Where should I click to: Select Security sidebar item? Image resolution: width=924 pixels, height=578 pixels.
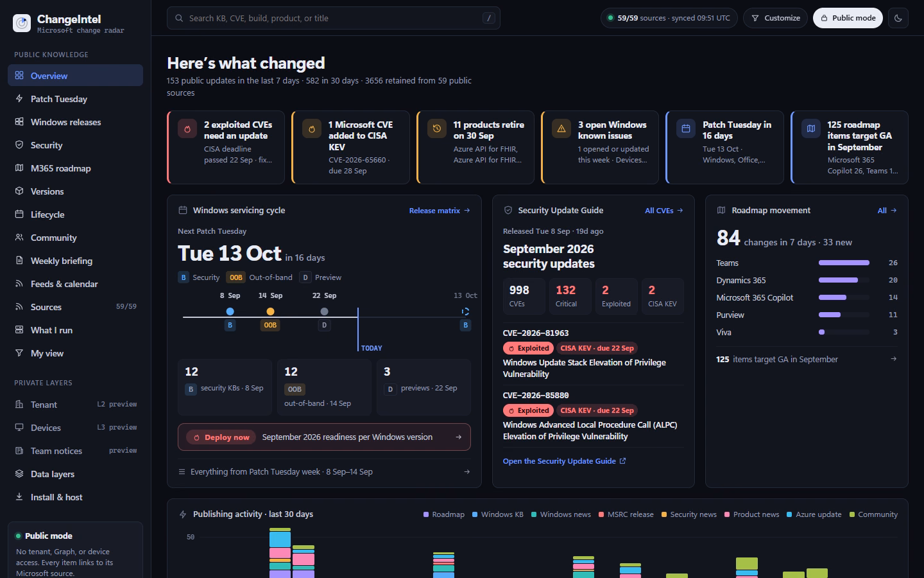pyautogui.click(x=75, y=145)
